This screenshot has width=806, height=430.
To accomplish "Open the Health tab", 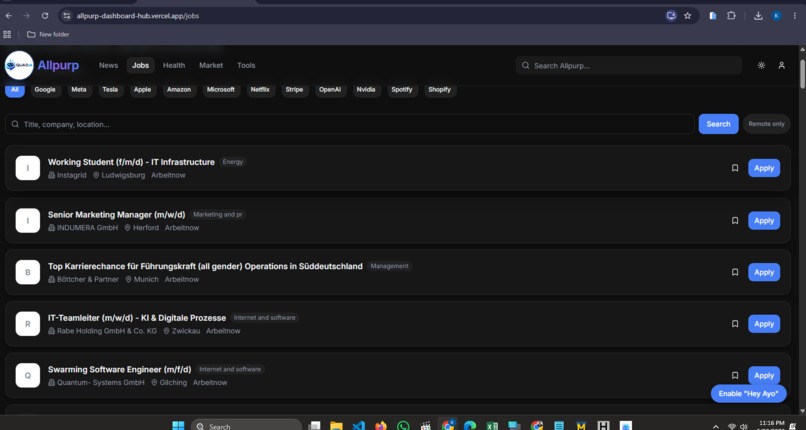I will click(174, 65).
